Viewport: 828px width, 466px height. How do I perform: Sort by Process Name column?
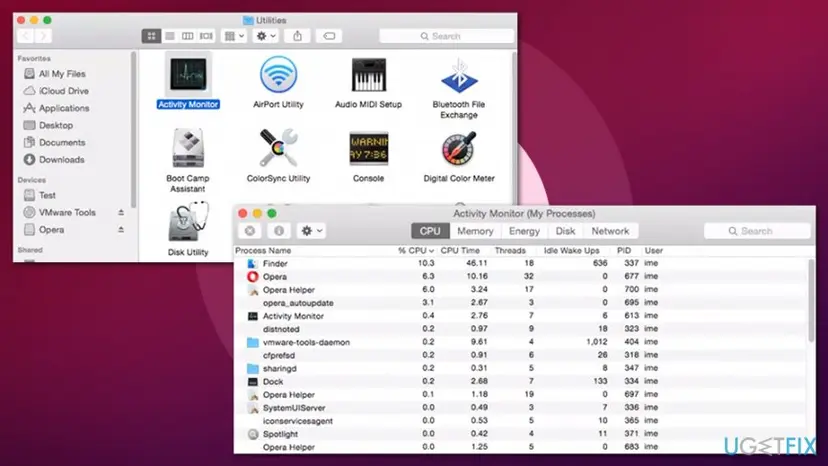[263, 250]
